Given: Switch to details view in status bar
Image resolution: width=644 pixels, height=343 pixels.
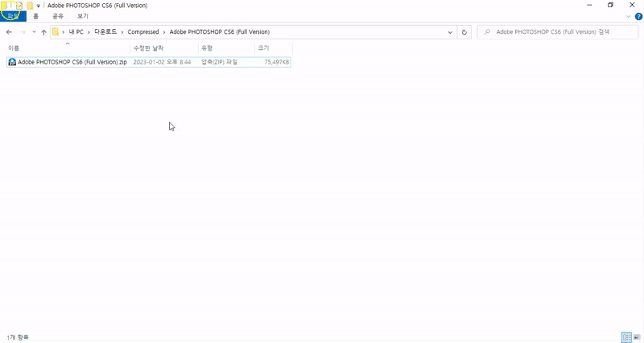Looking at the screenshot, I should coord(626,337).
